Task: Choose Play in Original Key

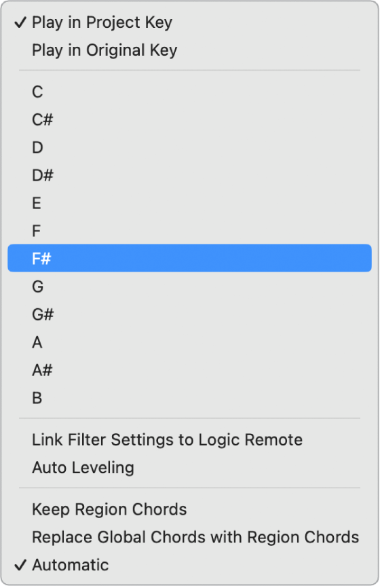Action: (189, 50)
